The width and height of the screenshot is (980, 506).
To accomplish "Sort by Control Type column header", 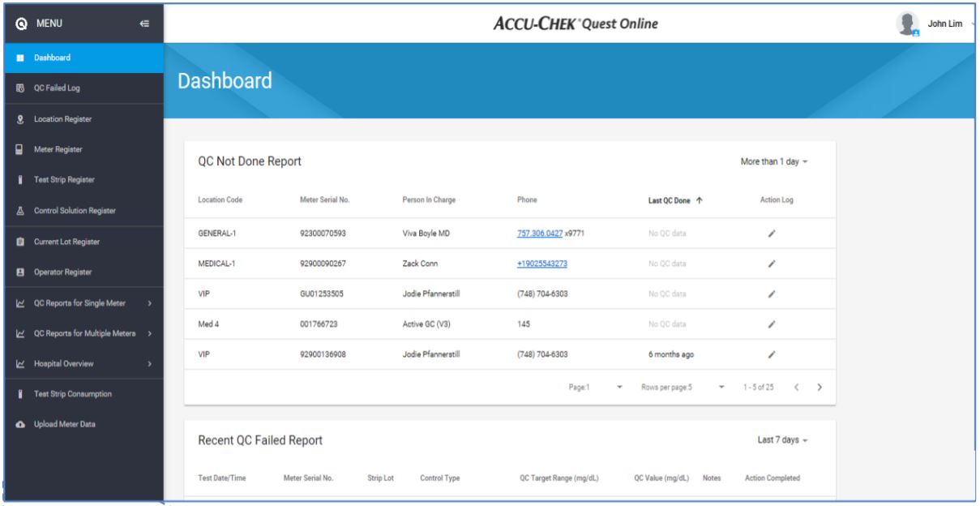I will click(439, 478).
